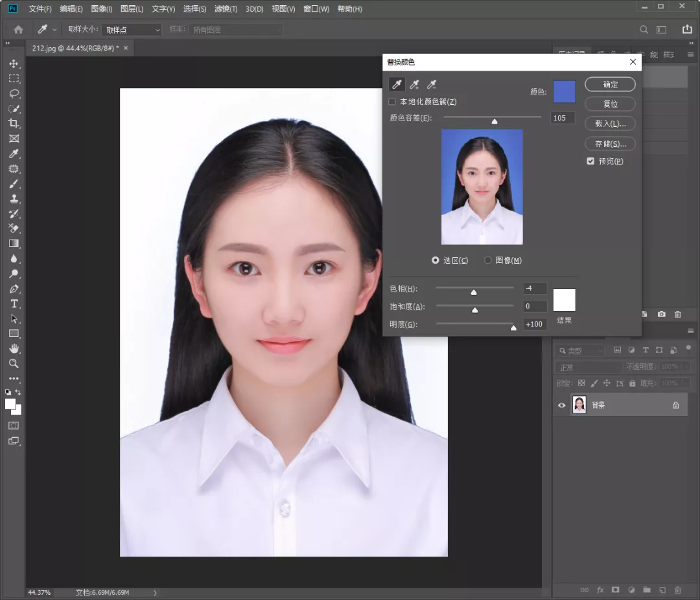Select the Lasso tool

coord(14,93)
